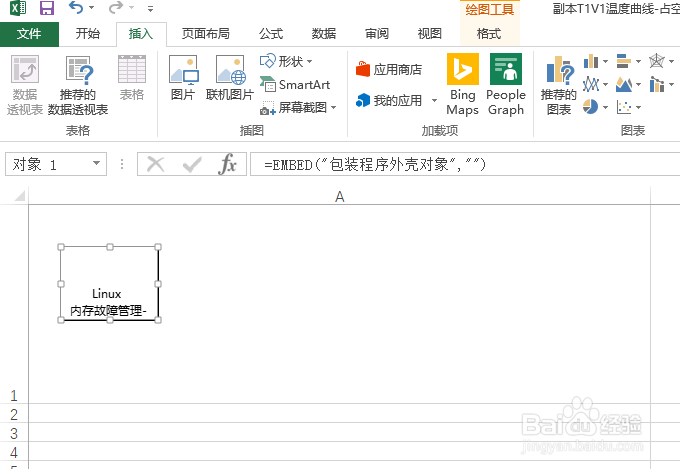Image resolution: width=680 pixels, height=469 pixels.
Task: Click the Cancel X in formula bar
Action: [155, 164]
